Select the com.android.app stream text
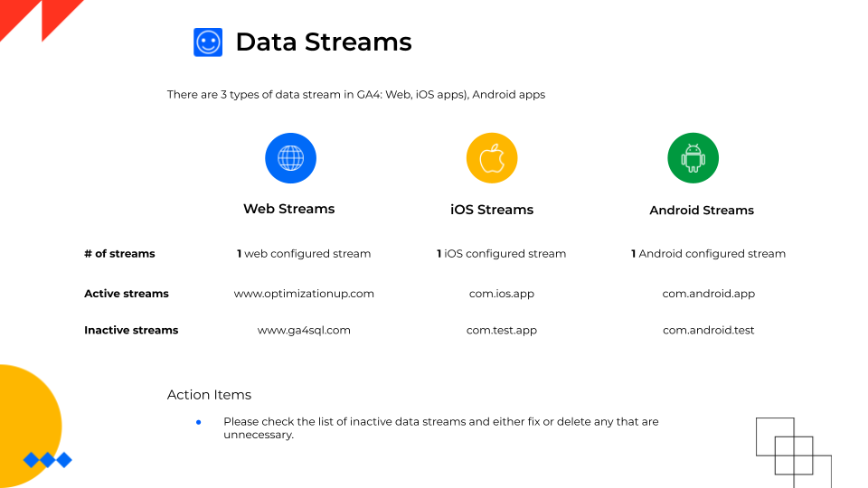The image size is (868, 488). pyautogui.click(x=709, y=294)
